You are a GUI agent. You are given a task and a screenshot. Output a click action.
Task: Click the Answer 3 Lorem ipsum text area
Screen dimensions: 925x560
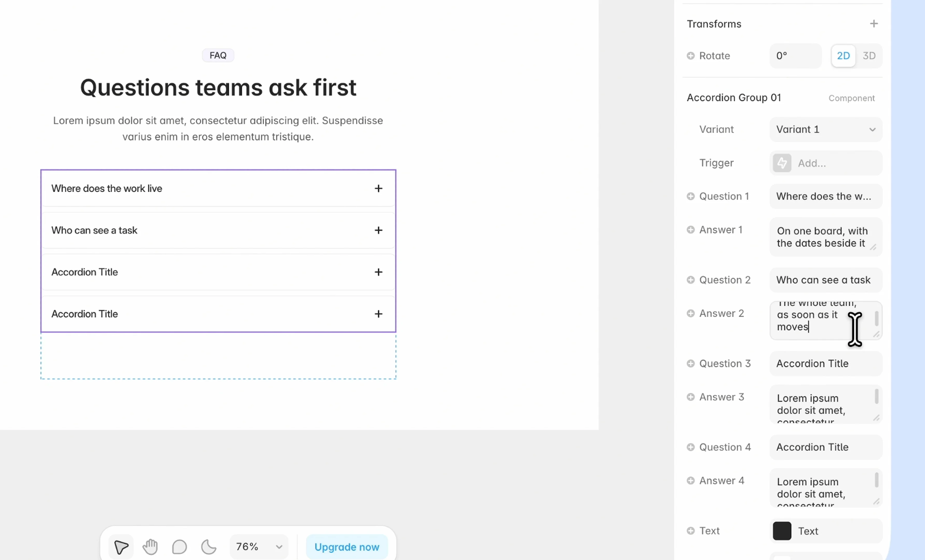826,404
